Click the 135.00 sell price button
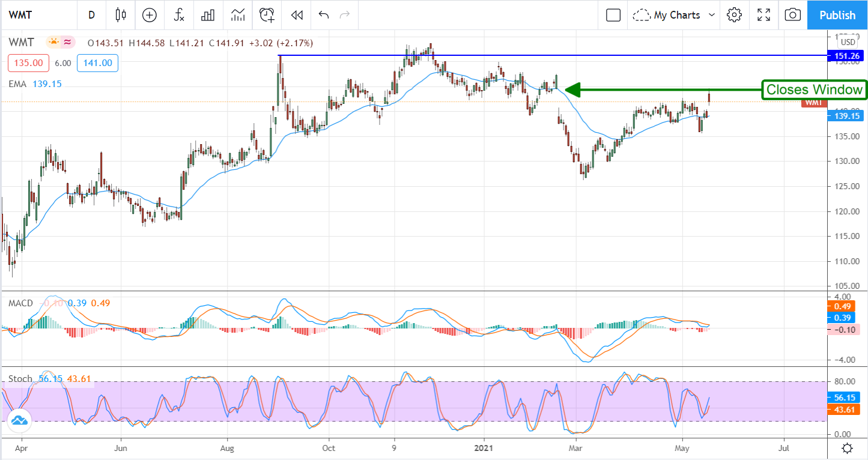 tap(26, 63)
